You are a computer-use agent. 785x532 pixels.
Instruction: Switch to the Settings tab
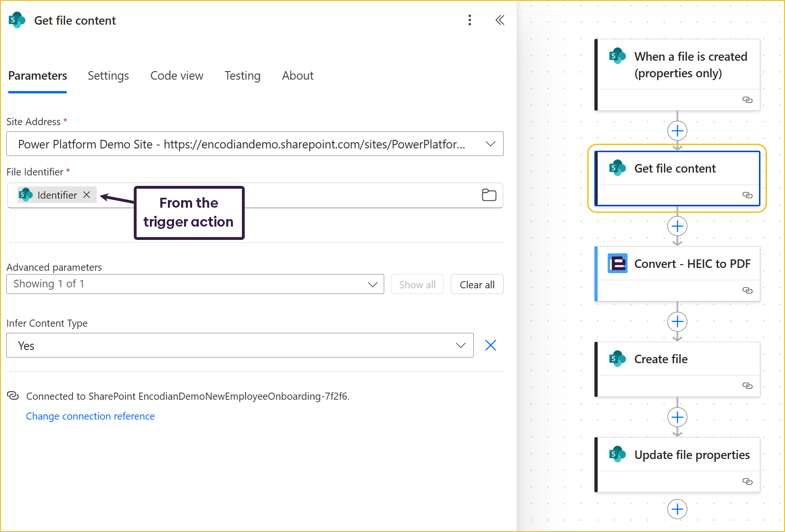pyautogui.click(x=108, y=76)
